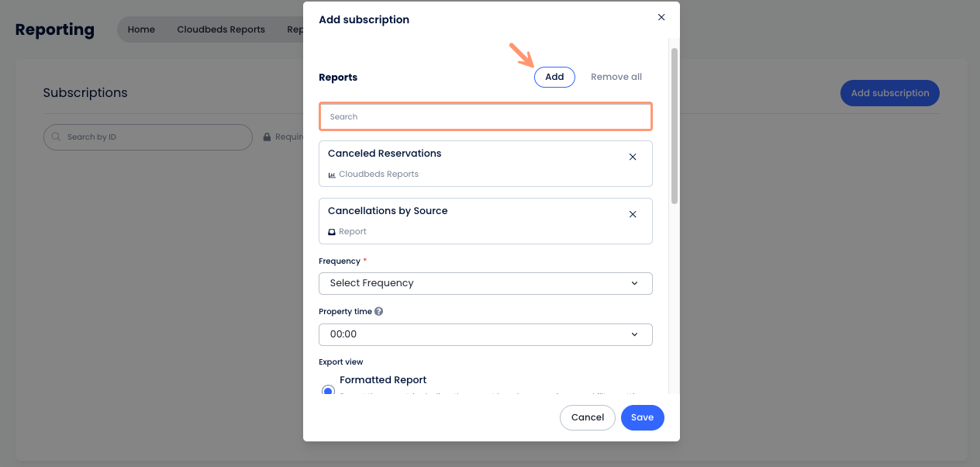Screen dimensions: 980x467
Task: Expand the Property time 00:00 dropdown
Action: (x=485, y=334)
